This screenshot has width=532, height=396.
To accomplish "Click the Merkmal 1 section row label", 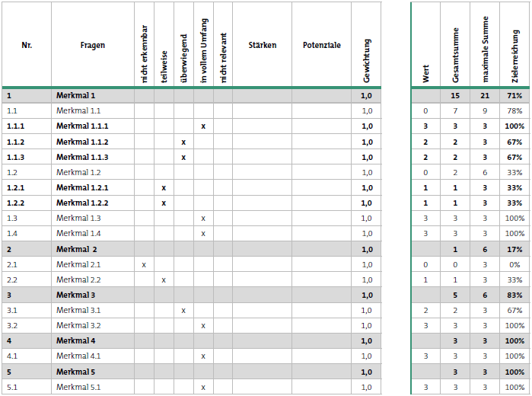I will [75, 96].
